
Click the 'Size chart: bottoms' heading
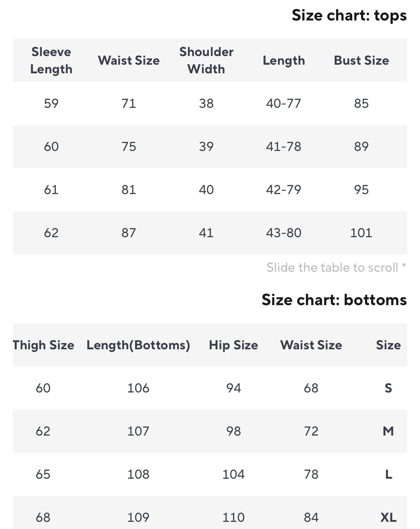tap(334, 300)
